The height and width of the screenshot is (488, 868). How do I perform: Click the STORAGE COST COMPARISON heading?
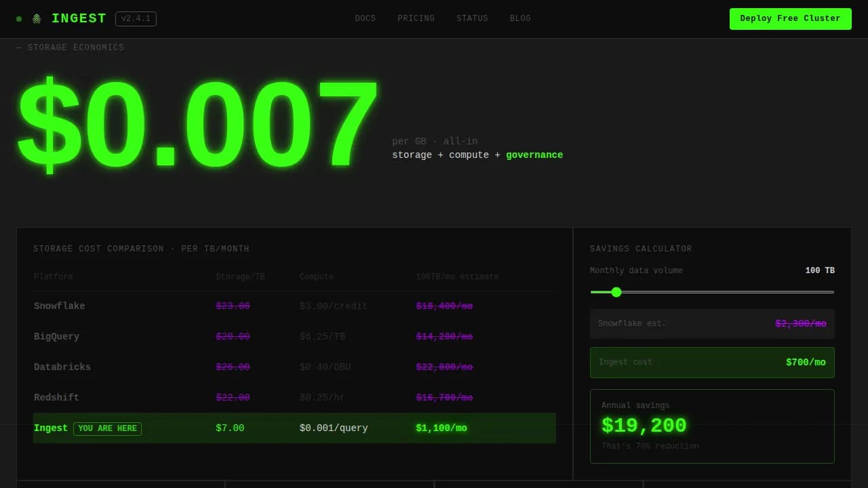pyautogui.click(x=141, y=249)
